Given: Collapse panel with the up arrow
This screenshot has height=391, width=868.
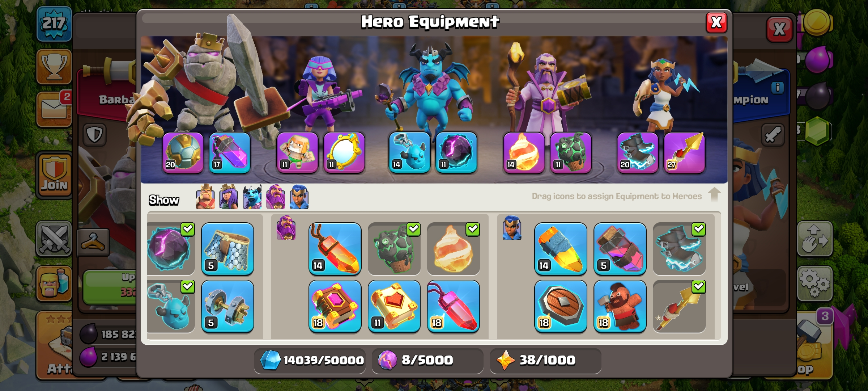Looking at the screenshot, I should (x=714, y=195).
